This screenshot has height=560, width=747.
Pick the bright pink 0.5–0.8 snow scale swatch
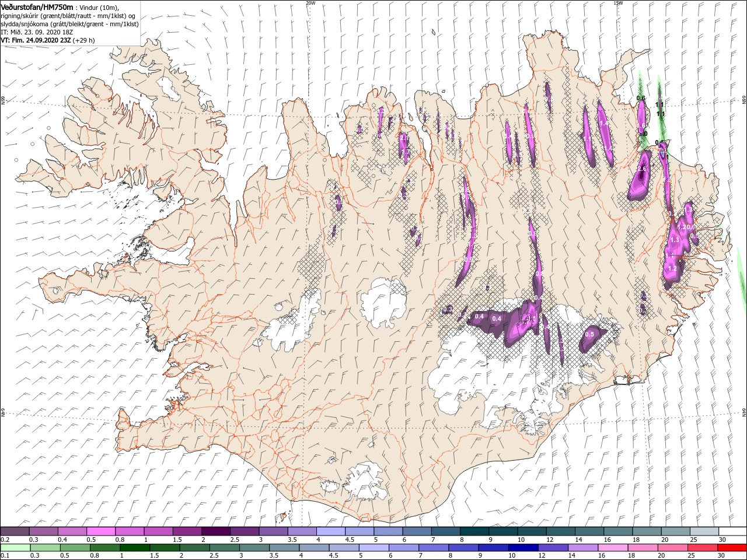tap(100, 531)
